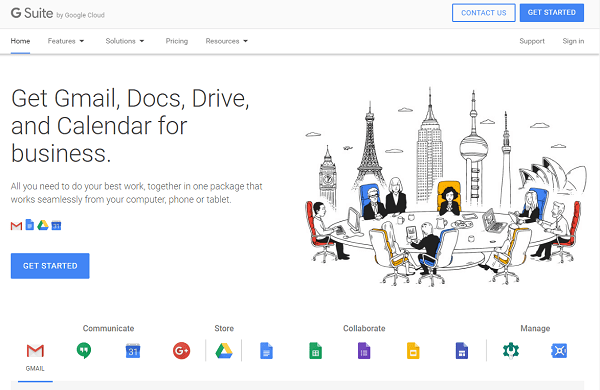Click small Drive icon below the hero text
Viewport: 600px width, 390px height.
click(x=43, y=225)
